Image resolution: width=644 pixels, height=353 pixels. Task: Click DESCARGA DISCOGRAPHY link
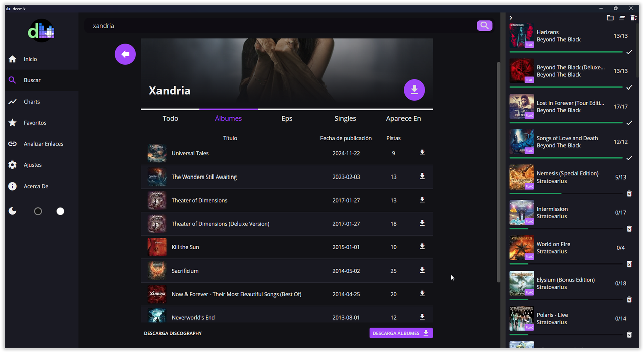[173, 333]
